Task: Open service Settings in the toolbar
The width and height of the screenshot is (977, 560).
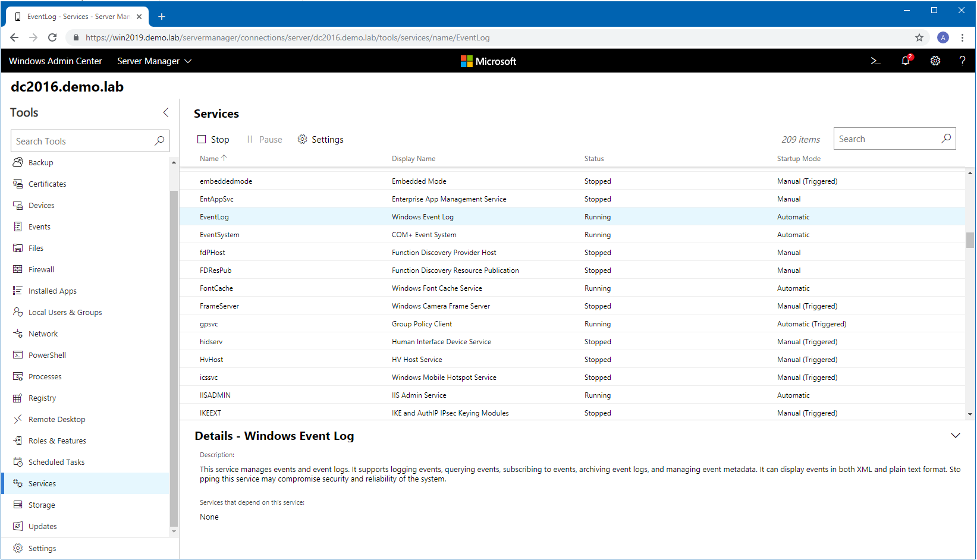Action: [321, 139]
